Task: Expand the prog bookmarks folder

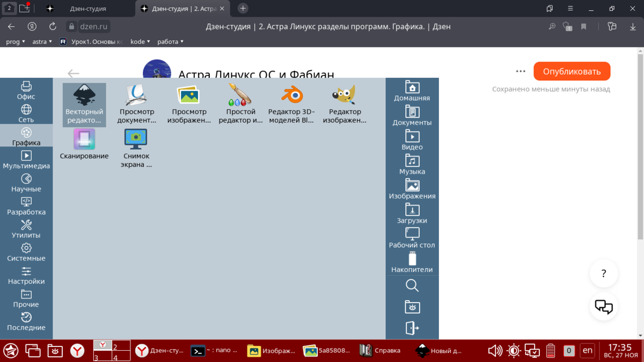Action: click(16, 41)
